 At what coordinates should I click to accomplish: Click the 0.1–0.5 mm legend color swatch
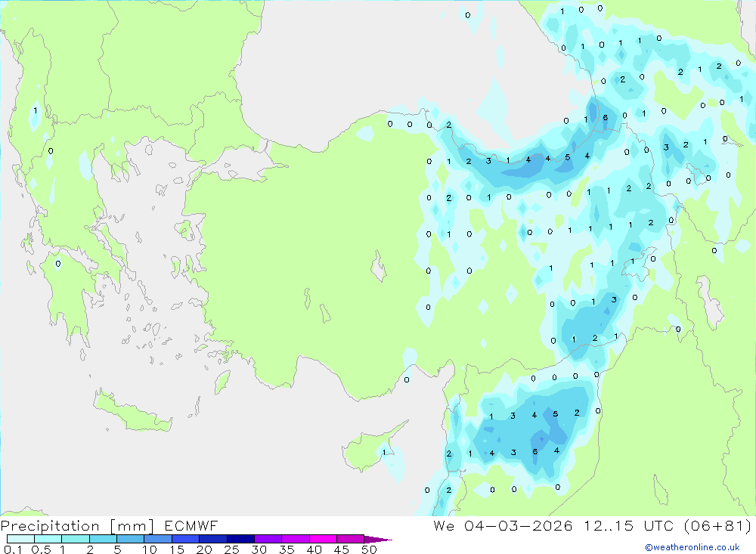(20, 539)
